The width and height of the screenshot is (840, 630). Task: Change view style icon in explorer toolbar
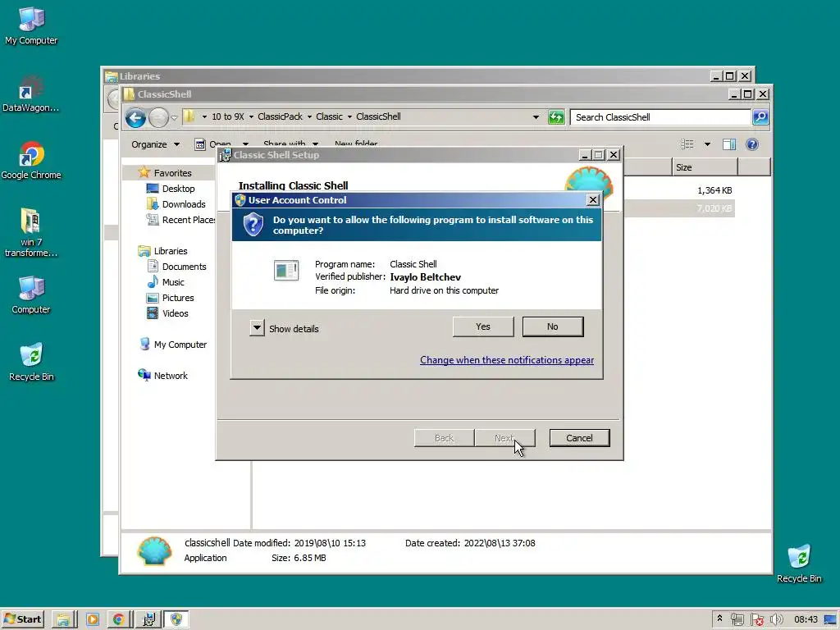point(687,144)
